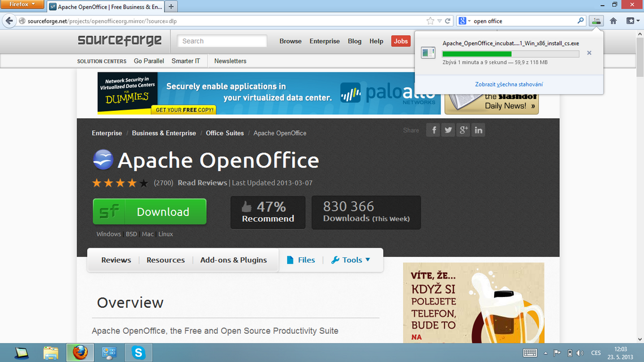Viewport: 644px width, 362px height.
Task: Share via the Twitter icon
Action: click(x=448, y=130)
